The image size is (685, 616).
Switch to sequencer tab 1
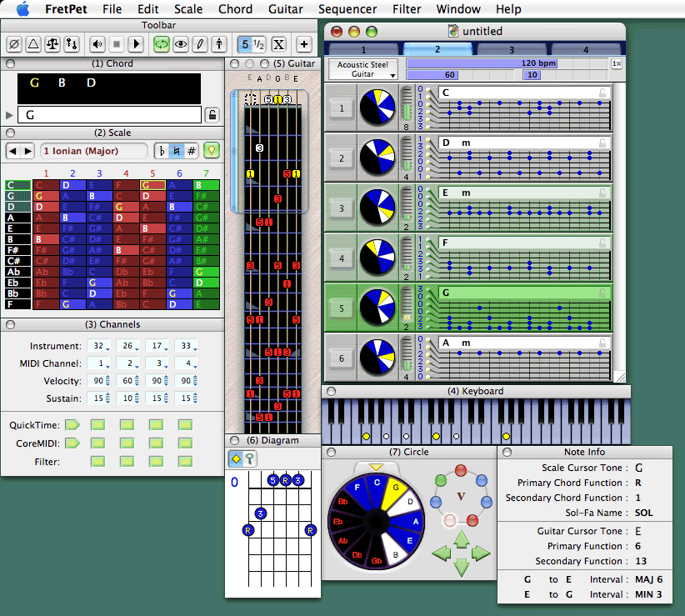363,49
